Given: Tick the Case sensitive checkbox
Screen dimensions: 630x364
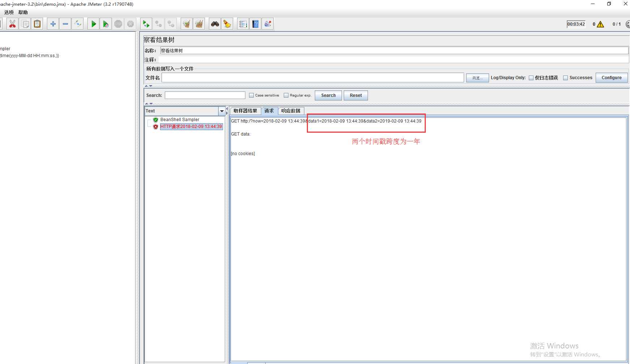Looking at the screenshot, I should click(252, 95).
